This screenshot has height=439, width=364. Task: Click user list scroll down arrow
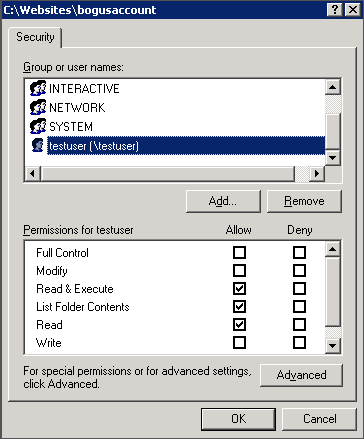(x=332, y=157)
